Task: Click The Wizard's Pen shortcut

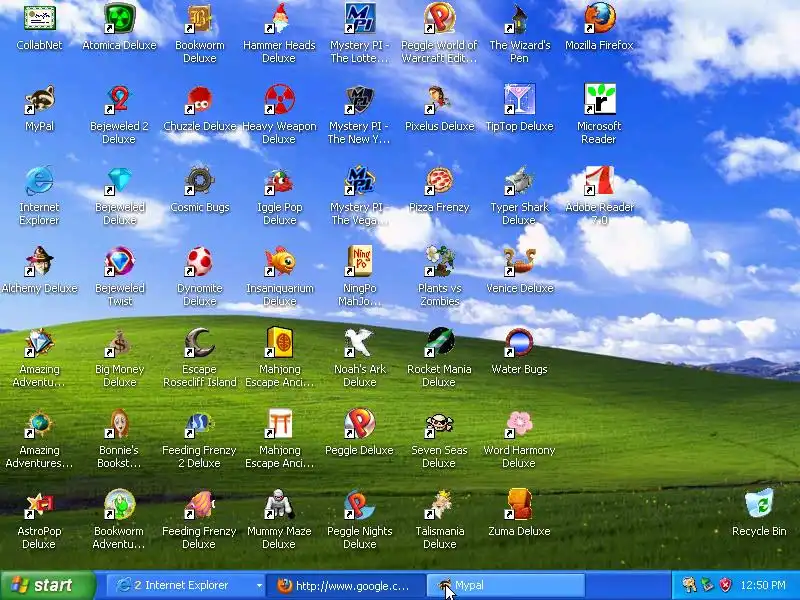Action: click(519, 18)
